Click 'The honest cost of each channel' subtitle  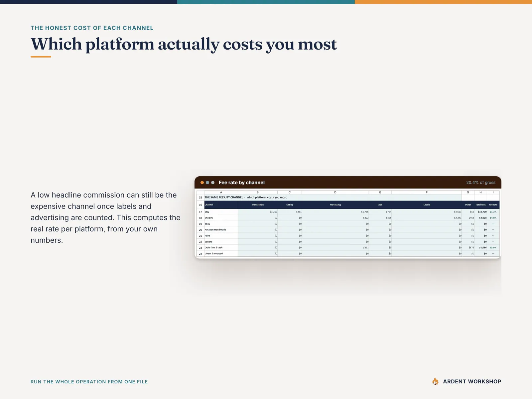coord(92,28)
